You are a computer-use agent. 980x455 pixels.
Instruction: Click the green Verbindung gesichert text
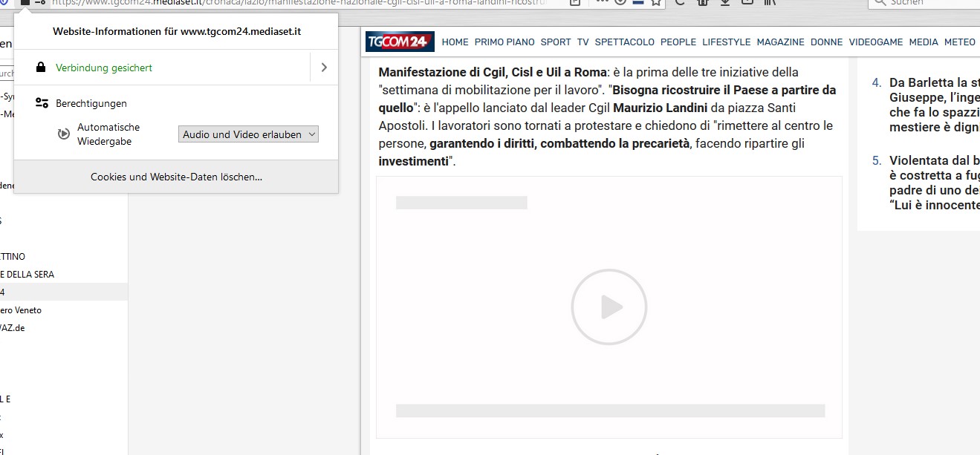tap(104, 68)
